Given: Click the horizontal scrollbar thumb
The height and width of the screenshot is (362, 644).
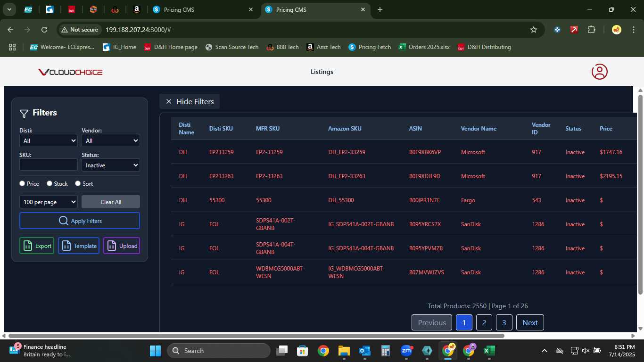Looking at the screenshot, I should tap(256, 336).
